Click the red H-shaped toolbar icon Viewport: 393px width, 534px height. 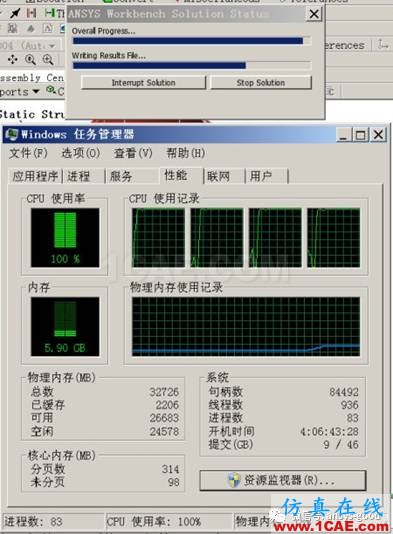coord(32,13)
